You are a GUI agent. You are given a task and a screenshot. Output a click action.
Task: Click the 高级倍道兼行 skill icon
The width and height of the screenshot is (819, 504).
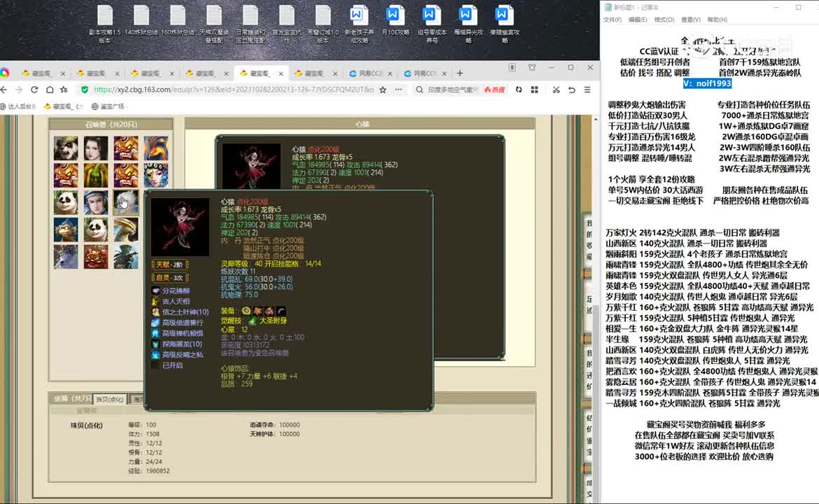tap(155, 322)
